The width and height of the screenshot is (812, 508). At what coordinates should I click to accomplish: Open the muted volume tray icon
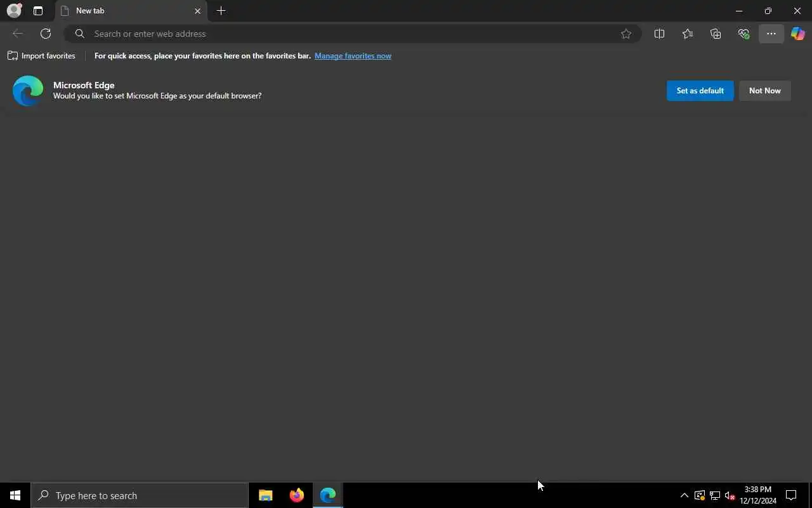(x=730, y=495)
